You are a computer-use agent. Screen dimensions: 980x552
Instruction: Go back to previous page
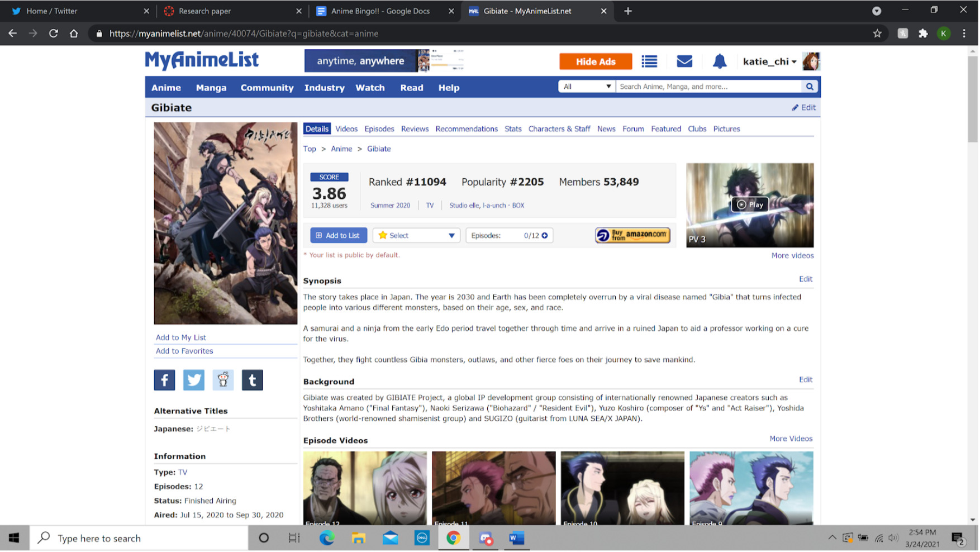(x=12, y=34)
